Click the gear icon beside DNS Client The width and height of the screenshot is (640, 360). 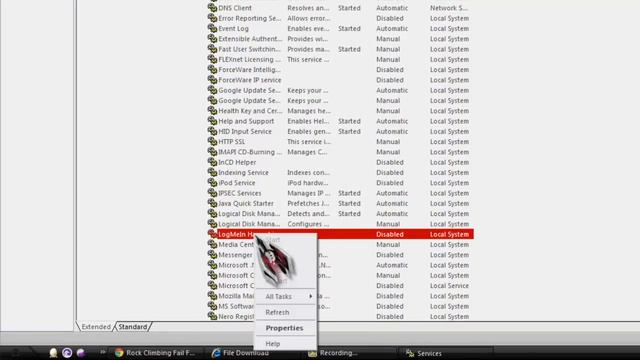[212, 8]
